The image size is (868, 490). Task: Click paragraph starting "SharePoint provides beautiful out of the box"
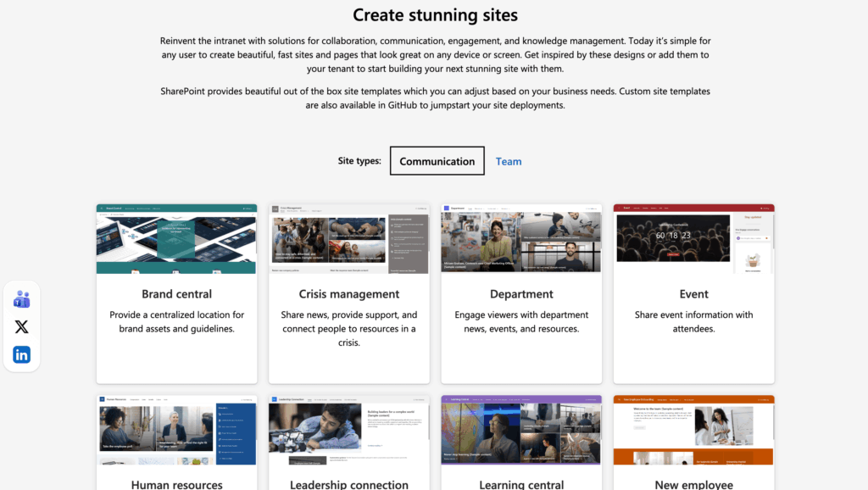(435, 98)
